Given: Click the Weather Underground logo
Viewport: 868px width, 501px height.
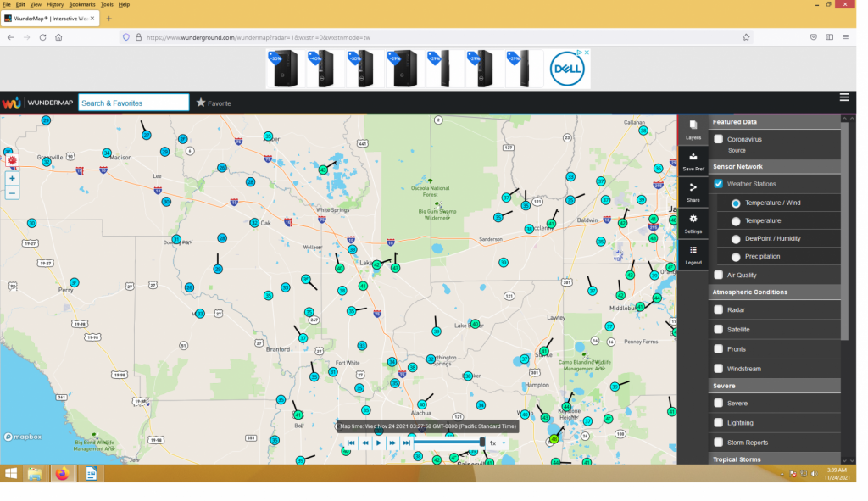Looking at the screenshot, I should tap(11, 104).
